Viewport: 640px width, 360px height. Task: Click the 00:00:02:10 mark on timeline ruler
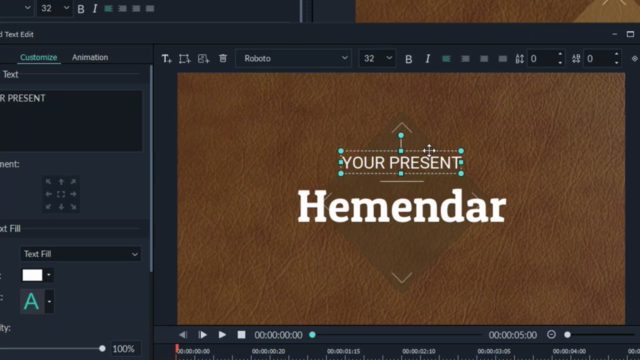pyautogui.click(x=419, y=351)
